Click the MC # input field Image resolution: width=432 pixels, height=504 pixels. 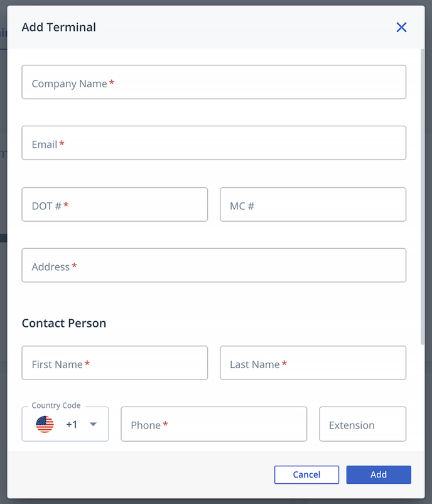(313, 204)
